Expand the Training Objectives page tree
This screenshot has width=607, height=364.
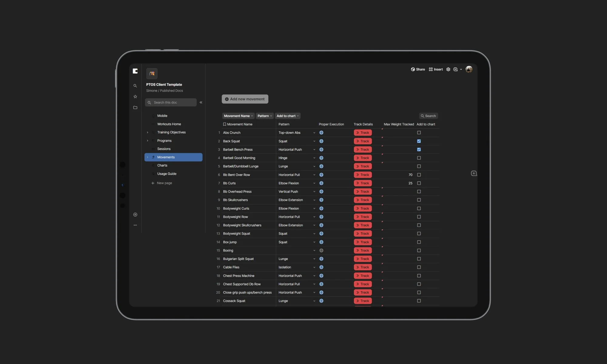[148, 133]
